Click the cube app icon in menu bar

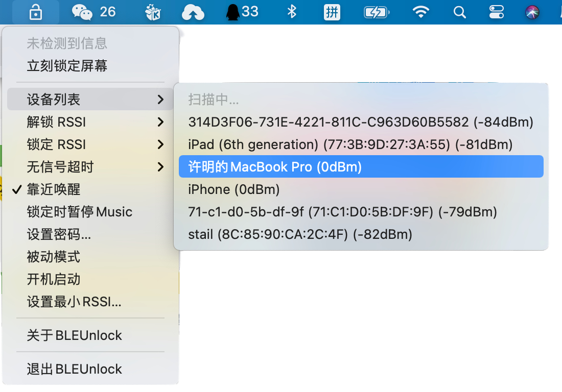(153, 13)
